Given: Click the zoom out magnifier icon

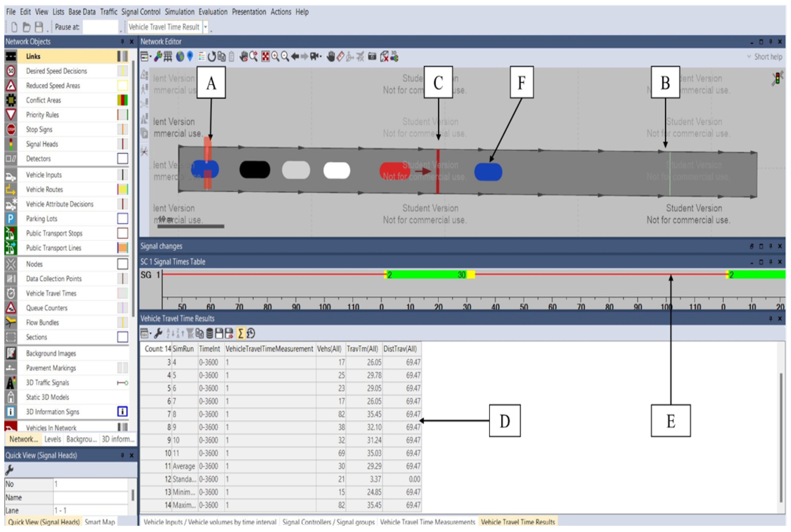Looking at the screenshot, I should pos(285,57).
